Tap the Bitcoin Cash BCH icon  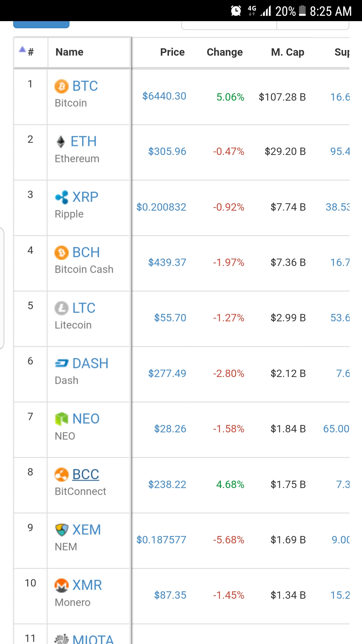pos(62,253)
